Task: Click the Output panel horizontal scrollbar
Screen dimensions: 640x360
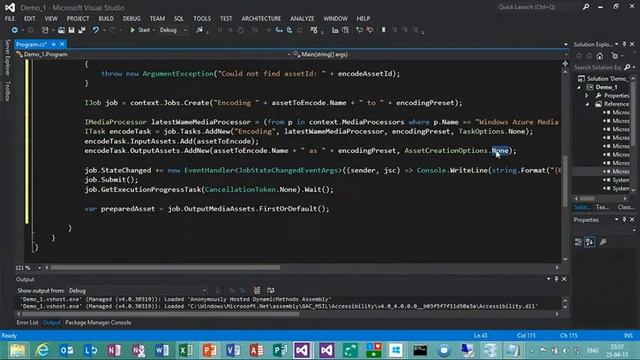Action: (289, 314)
